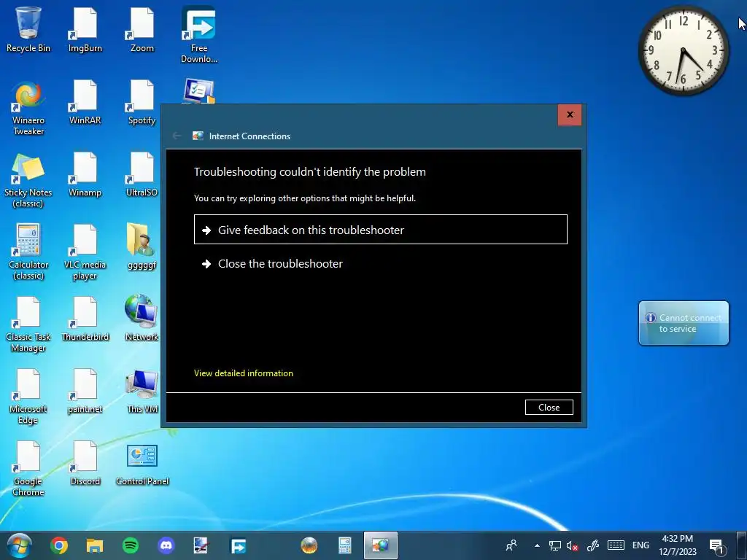Click the Cannot connect to service gadget
747x560 pixels.
[684, 323]
